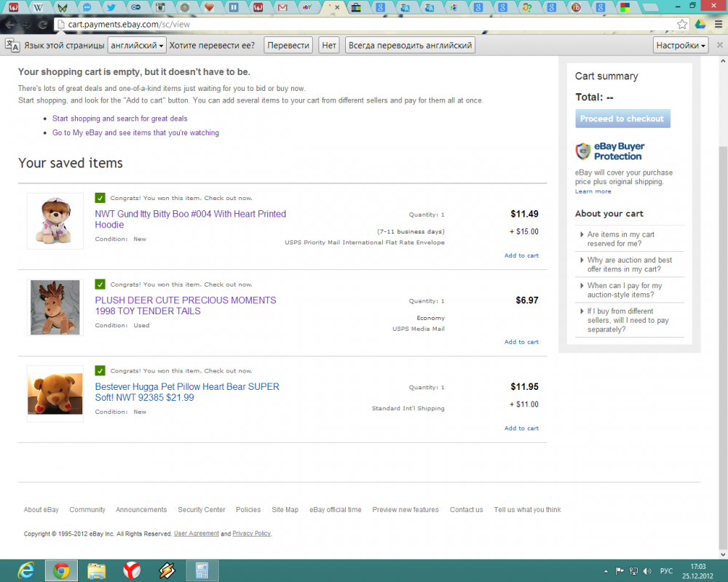Launch Yandex browser from taskbar

(132, 570)
